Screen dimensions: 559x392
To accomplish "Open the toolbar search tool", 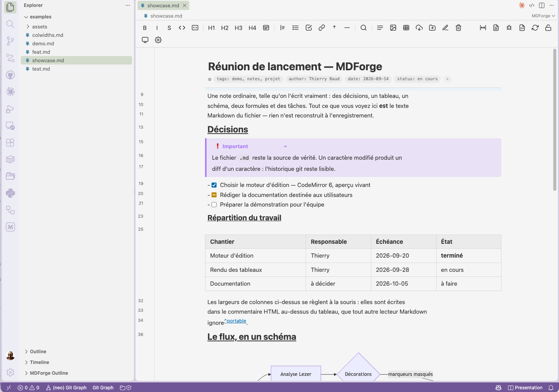I will [364, 28].
